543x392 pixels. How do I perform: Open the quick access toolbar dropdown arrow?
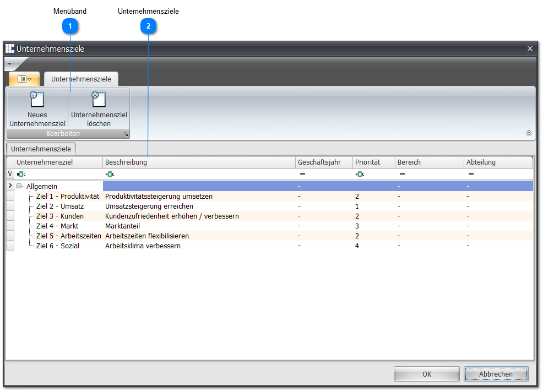(10, 63)
